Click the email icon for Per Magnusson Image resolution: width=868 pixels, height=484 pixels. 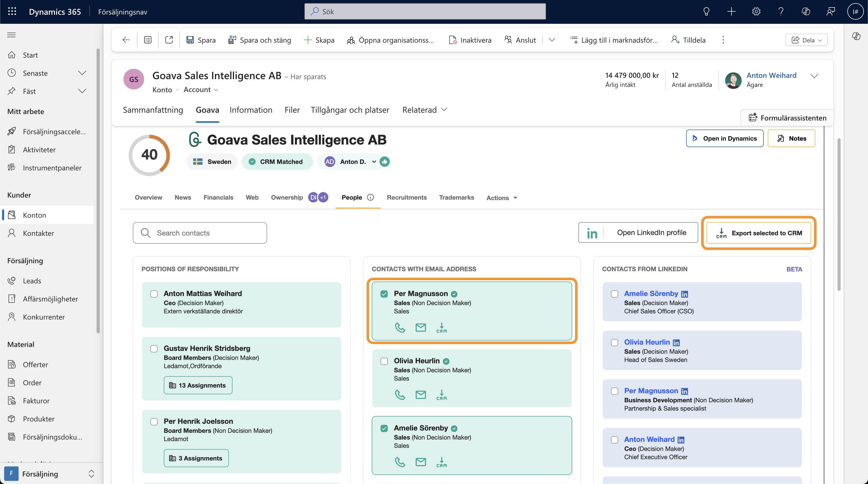click(x=421, y=328)
